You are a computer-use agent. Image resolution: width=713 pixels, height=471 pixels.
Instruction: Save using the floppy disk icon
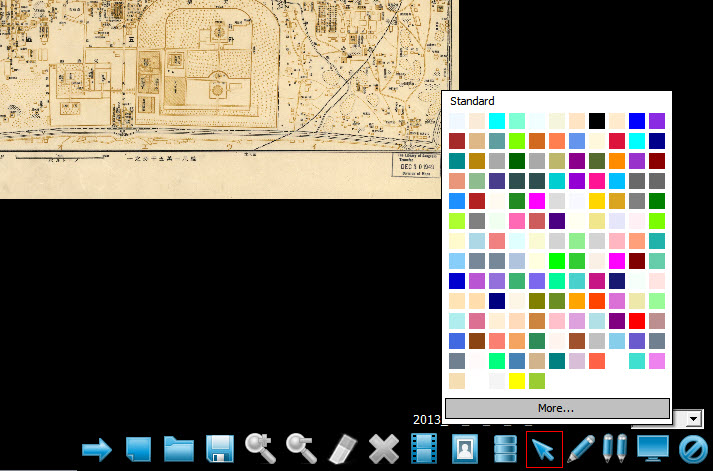220,449
